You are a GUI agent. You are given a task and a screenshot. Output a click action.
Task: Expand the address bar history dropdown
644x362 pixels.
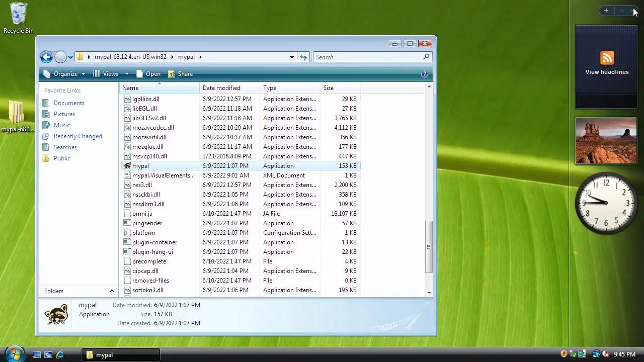292,57
